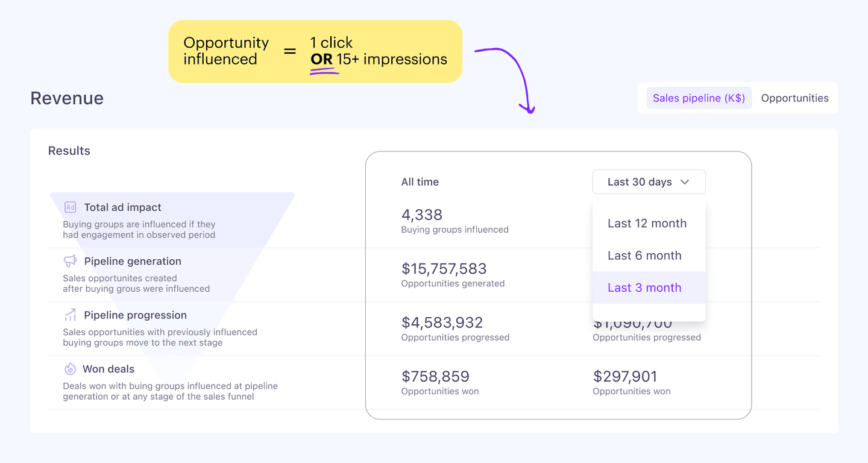Click the Won deals row title
868x463 pixels.
tap(109, 369)
